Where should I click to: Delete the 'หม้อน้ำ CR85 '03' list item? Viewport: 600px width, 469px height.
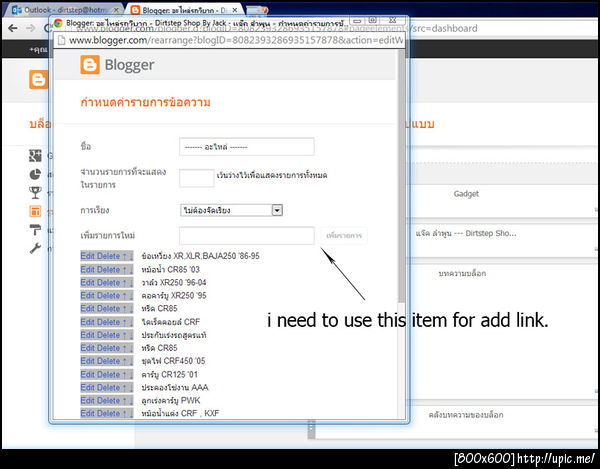[x=109, y=270]
